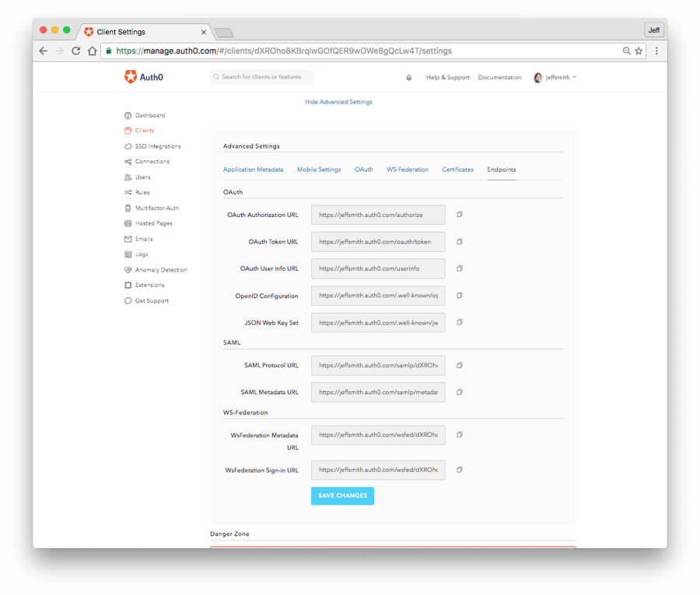
Task: Open Multifactor Auth in the sidebar
Action: click(152, 208)
